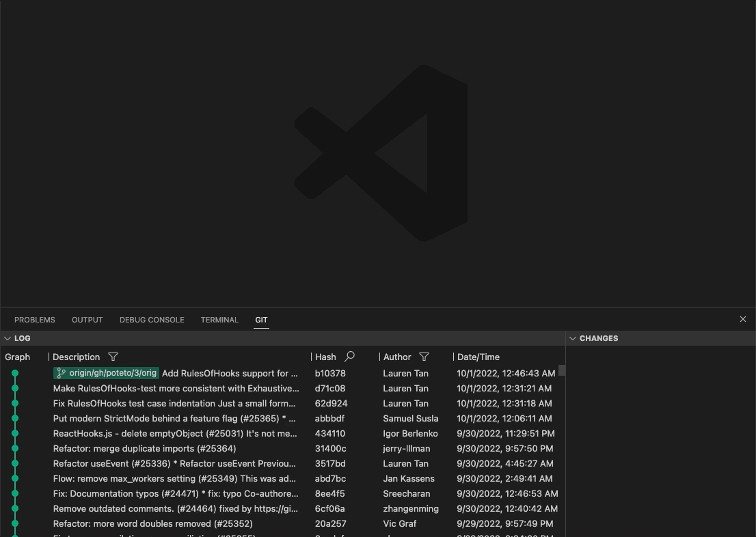The width and height of the screenshot is (756, 537).
Task: Select the commit graph node for d71c08
Action: click(15, 388)
